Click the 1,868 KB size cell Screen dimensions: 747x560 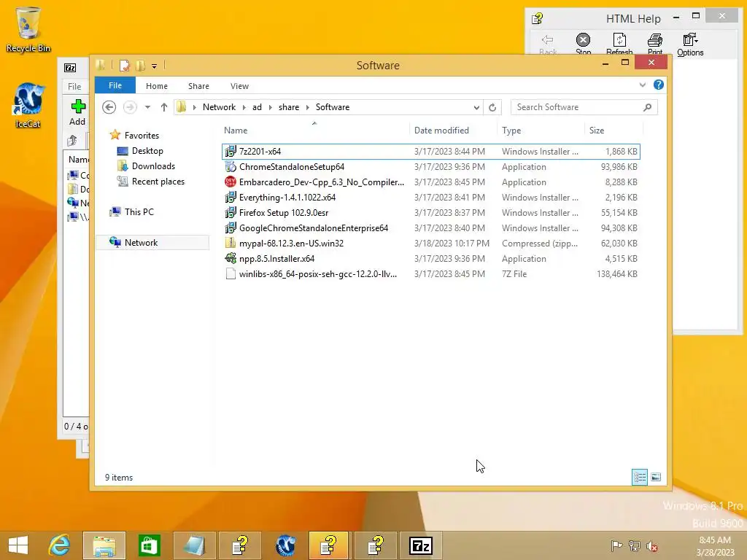622,152
